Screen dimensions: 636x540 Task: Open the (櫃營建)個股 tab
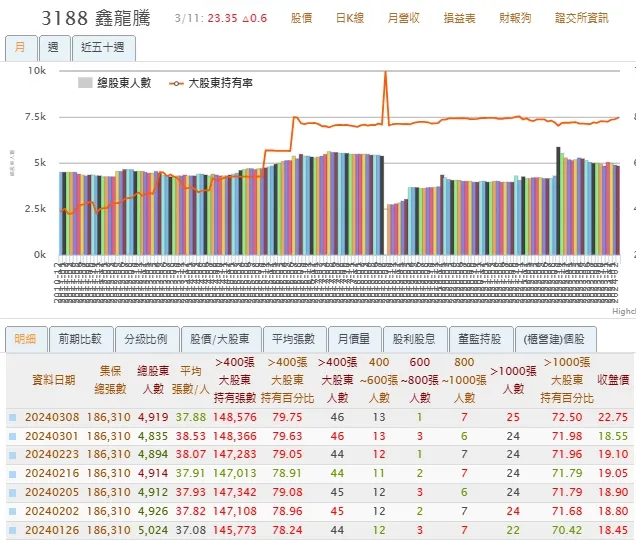[x=555, y=339]
